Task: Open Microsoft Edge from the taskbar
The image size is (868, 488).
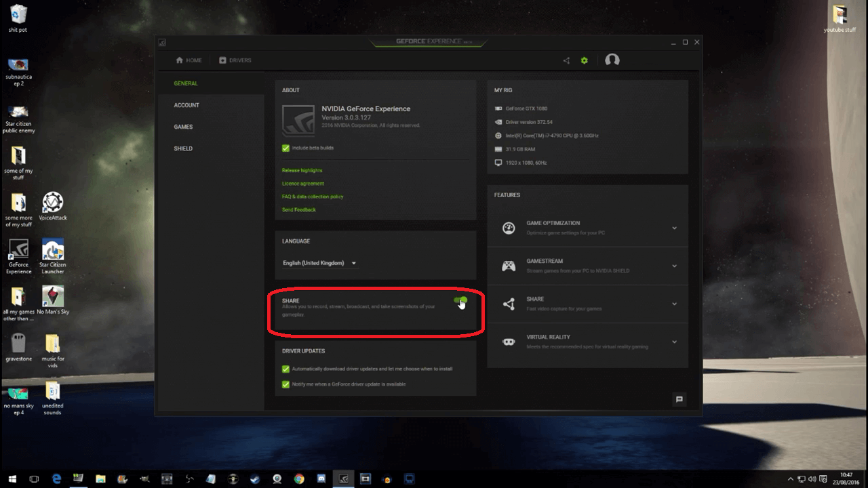Action: [x=56, y=478]
